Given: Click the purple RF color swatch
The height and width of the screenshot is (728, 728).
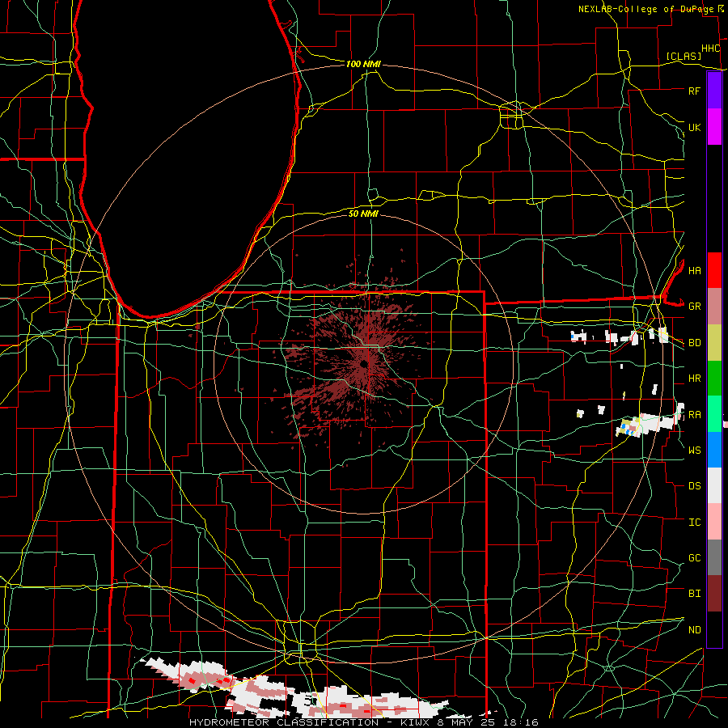Looking at the screenshot, I should 714,91.
